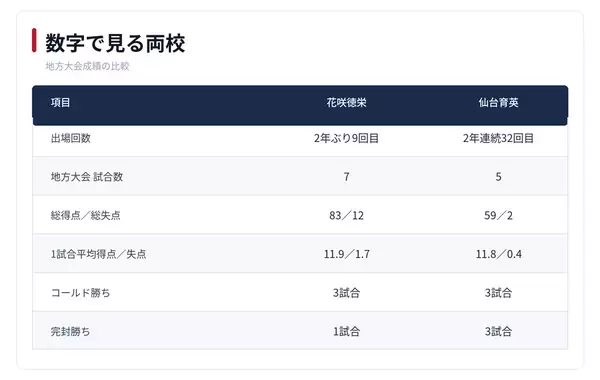600x380 pixels.
Task: Click the value 11.9／1.7
Action: (x=347, y=254)
